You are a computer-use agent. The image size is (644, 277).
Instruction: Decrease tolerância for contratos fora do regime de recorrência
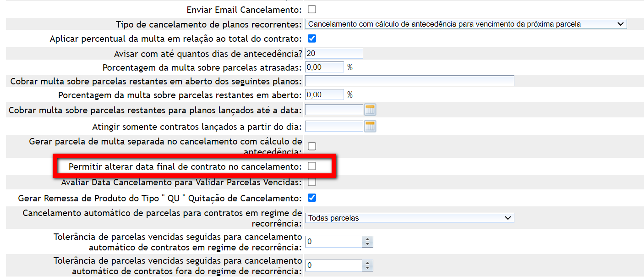coord(367,268)
